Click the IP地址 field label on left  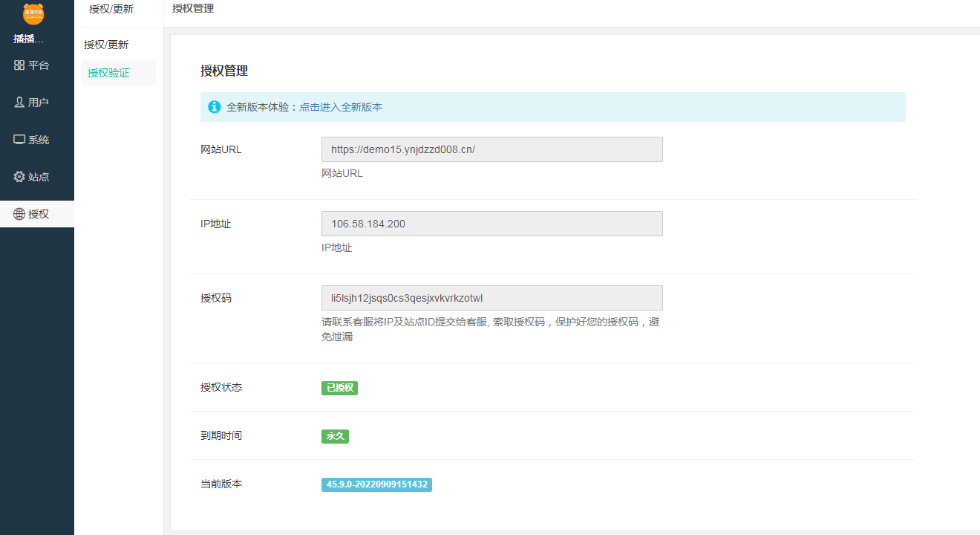coord(216,224)
